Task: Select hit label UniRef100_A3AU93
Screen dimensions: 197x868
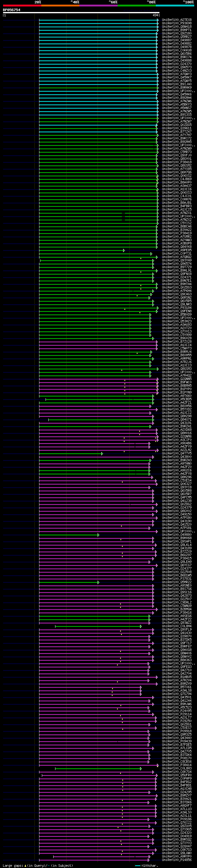Action: (176, 325)
